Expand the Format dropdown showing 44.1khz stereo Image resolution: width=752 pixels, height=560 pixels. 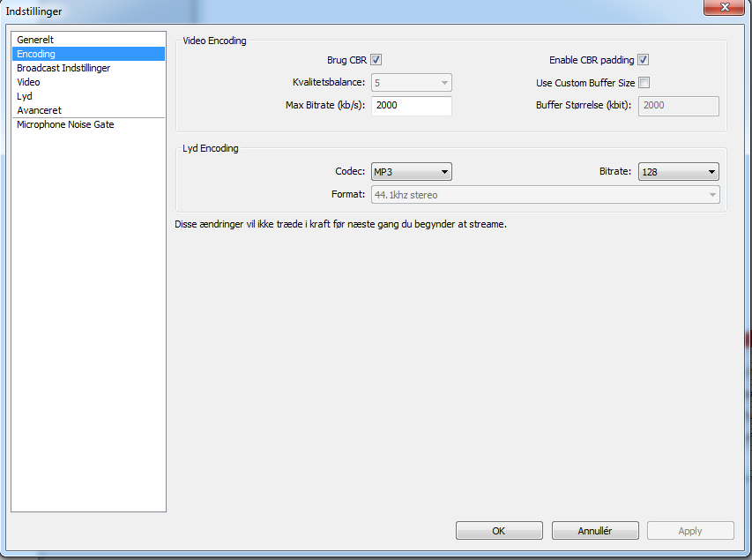pos(544,195)
